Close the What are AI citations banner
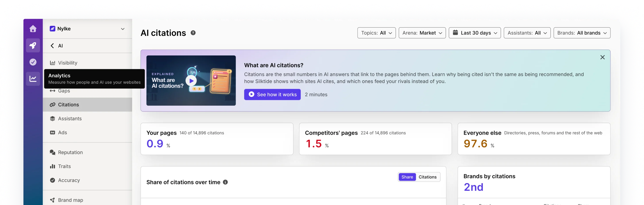Screen dimensions: 644x205 pyautogui.click(x=602, y=57)
